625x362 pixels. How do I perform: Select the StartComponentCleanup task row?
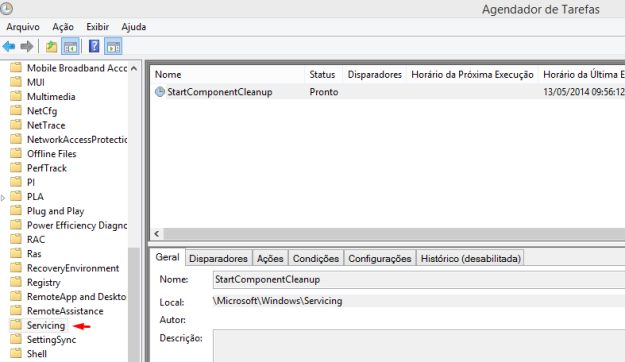(x=387, y=92)
